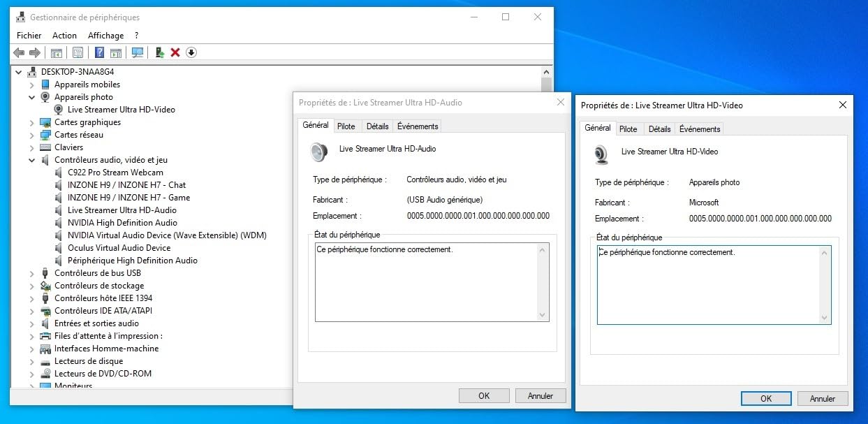Image resolution: width=868 pixels, height=424 pixels.
Task: Click OK in the HD-Video properties dialog
Action: click(x=766, y=398)
